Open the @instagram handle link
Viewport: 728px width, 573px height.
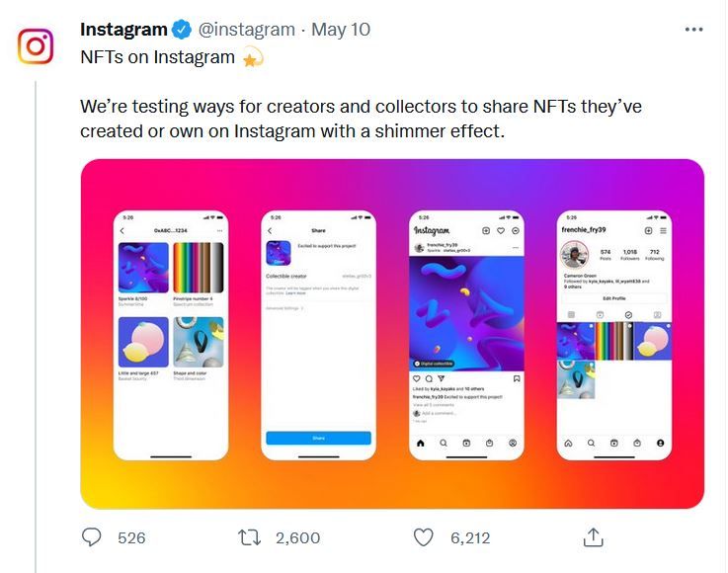[x=249, y=30]
